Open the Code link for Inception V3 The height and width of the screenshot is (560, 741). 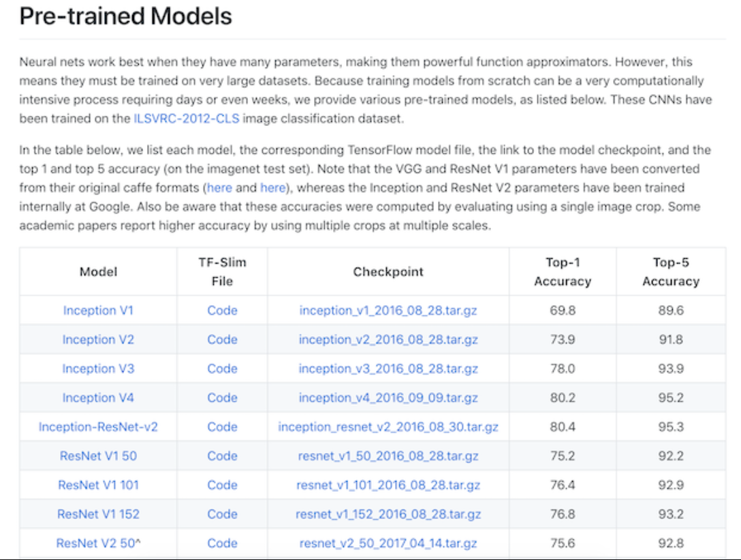222,369
